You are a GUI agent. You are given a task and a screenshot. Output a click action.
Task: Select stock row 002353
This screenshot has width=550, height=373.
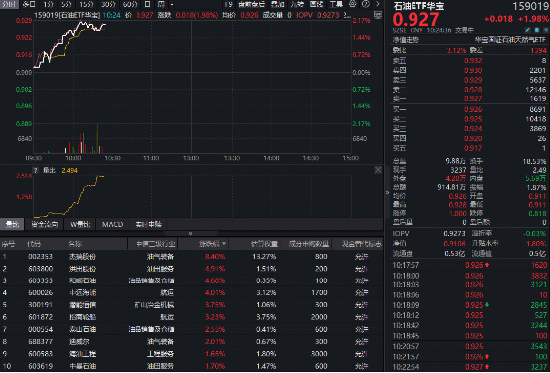(191, 257)
